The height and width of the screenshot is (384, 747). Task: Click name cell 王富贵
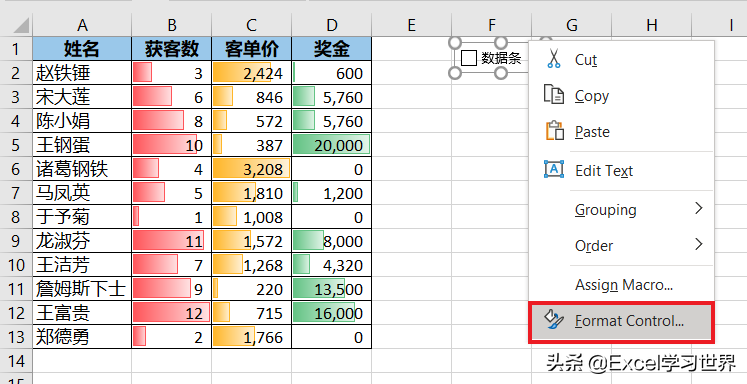[82, 313]
